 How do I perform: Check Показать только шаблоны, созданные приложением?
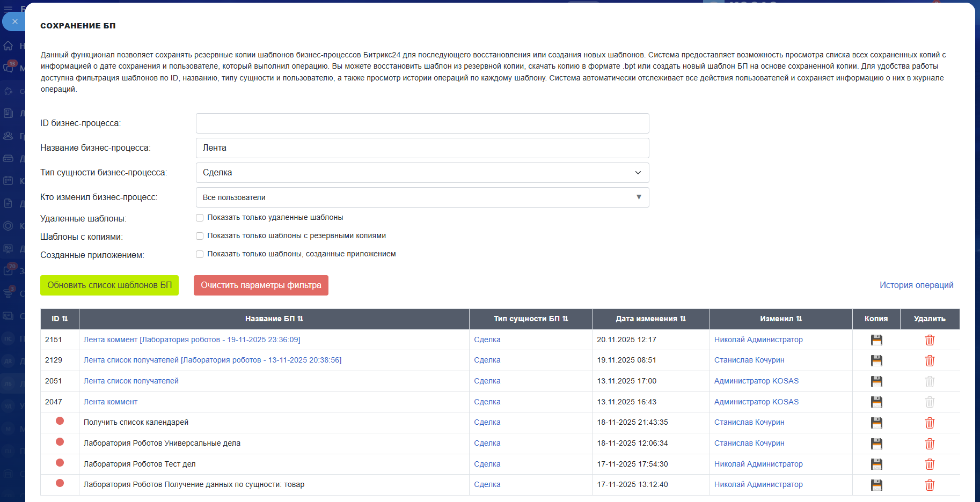point(200,254)
